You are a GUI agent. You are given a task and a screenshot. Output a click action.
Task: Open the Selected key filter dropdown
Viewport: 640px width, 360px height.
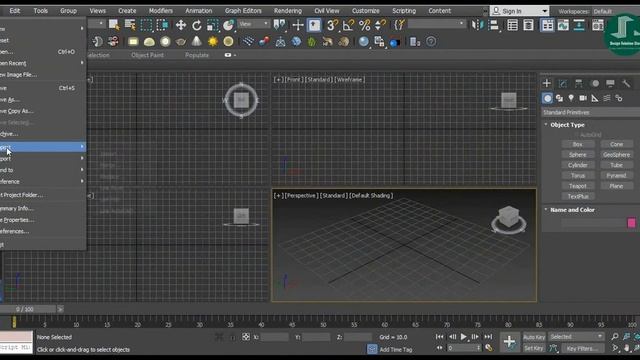pyautogui.click(x=576, y=337)
